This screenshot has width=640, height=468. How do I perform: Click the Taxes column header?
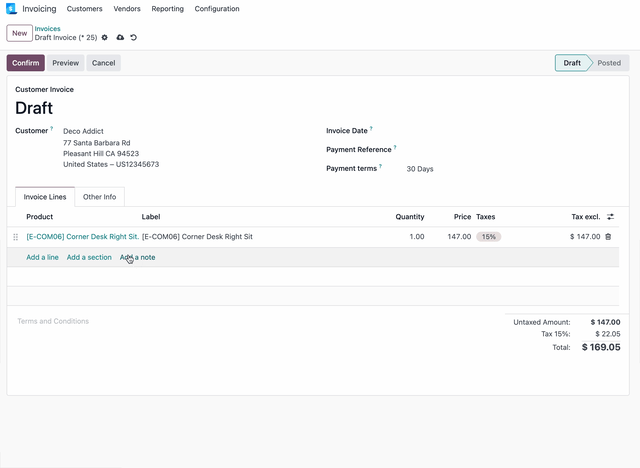pos(486,217)
